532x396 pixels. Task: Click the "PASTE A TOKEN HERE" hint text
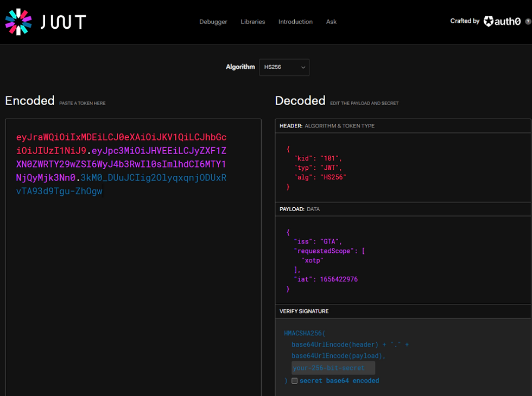pyautogui.click(x=83, y=104)
